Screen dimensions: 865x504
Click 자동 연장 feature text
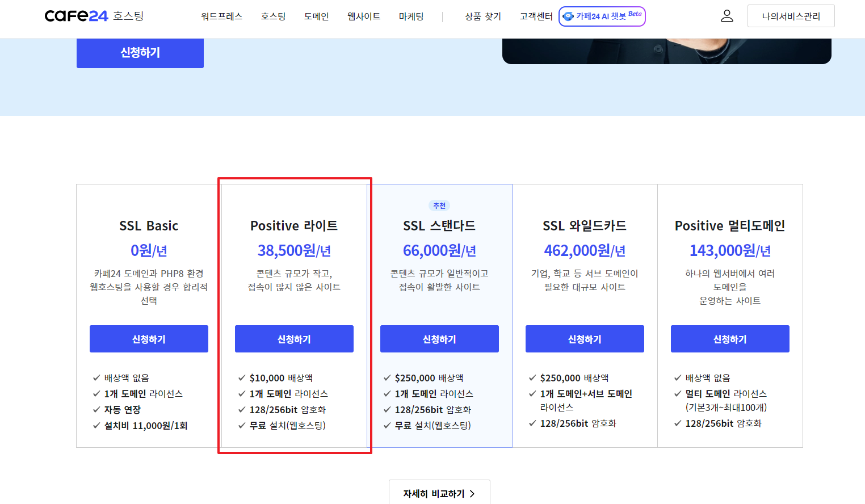click(123, 410)
